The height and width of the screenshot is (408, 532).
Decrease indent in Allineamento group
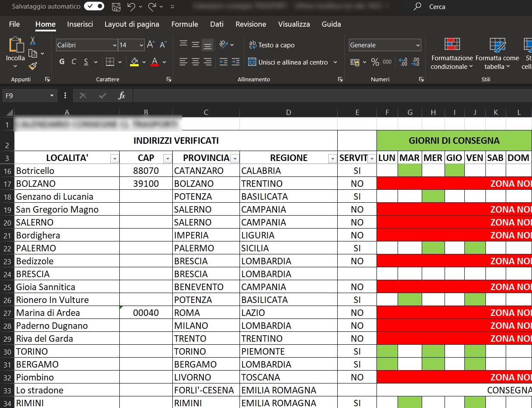point(224,62)
